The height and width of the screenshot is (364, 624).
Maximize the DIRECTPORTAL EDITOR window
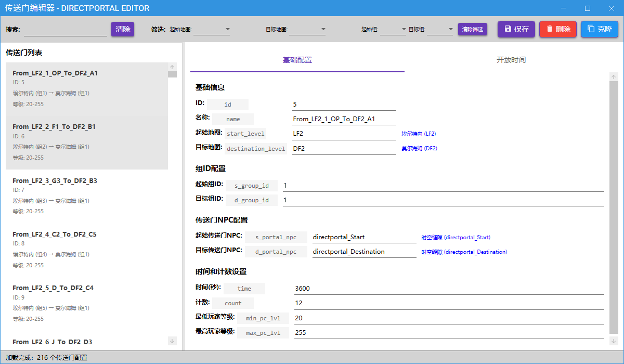tap(588, 8)
